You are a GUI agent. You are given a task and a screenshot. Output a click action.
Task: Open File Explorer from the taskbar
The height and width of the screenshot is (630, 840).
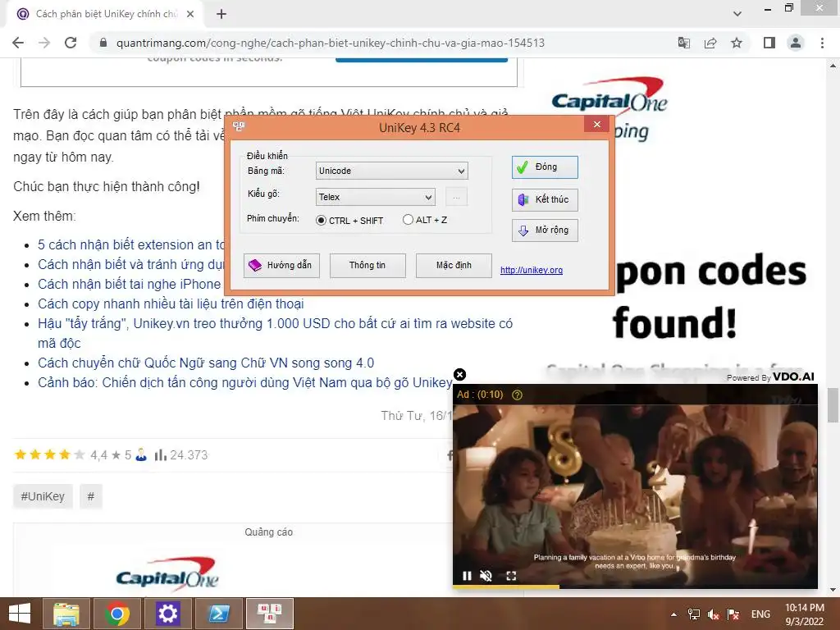(x=66, y=614)
